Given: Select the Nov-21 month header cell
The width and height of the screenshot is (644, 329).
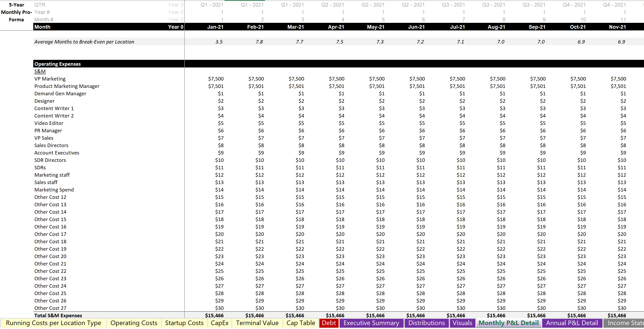Looking at the screenshot, I should click(617, 27).
